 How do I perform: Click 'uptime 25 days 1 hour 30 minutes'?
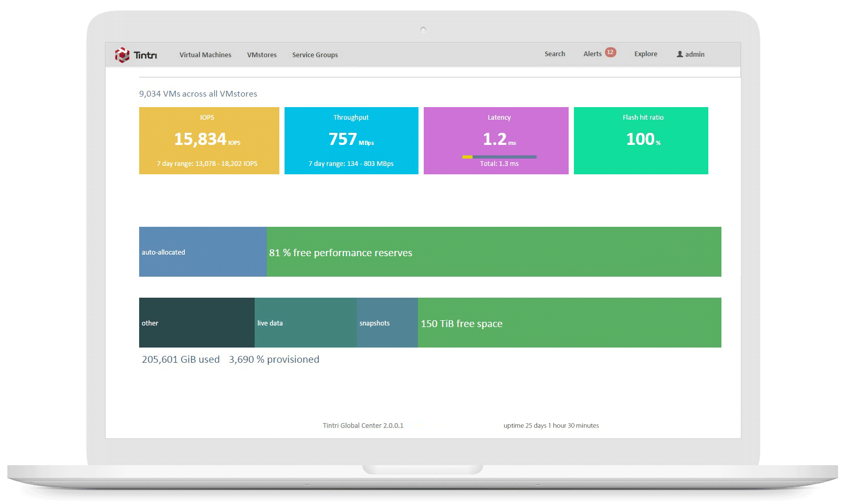pyautogui.click(x=551, y=425)
